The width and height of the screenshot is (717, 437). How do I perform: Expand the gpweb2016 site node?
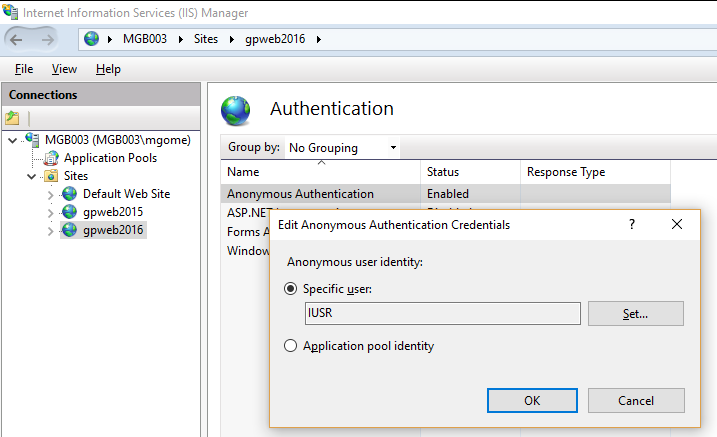click(50, 231)
